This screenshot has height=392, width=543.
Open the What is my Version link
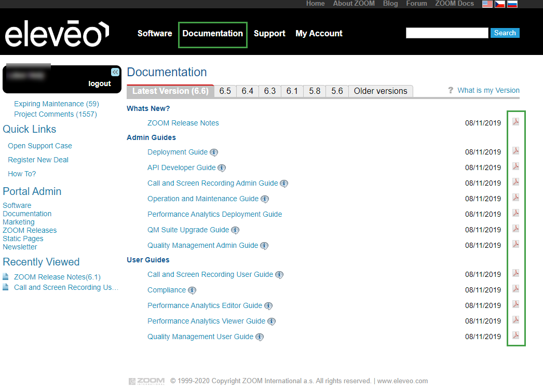(x=488, y=91)
